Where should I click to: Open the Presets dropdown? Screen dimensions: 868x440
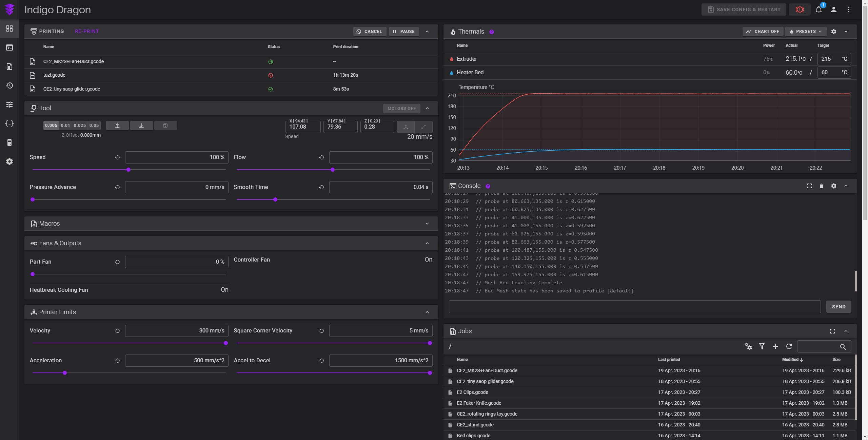806,32
